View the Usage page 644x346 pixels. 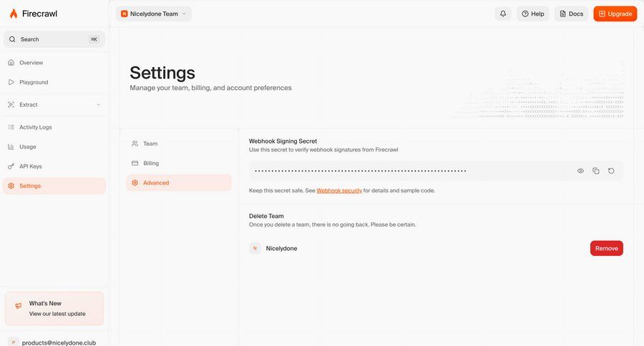[27, 147]
